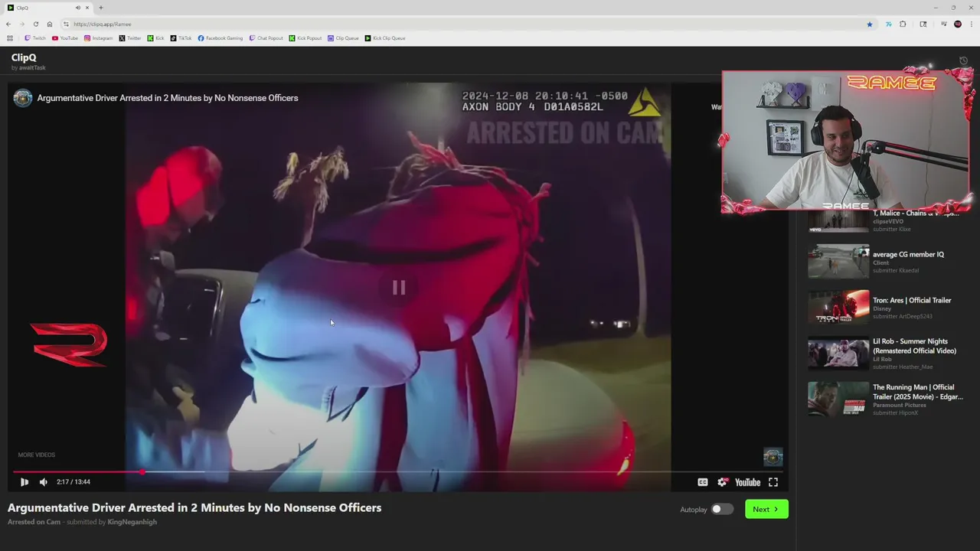The image size is (980, 551).
Task: Open the side panel search icon
Action: point(923,24)
